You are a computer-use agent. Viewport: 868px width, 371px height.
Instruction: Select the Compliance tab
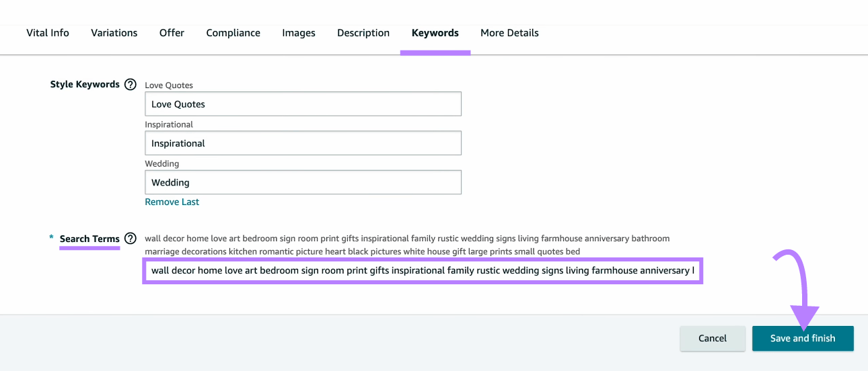pyautogui.click(x=233, y=33)
